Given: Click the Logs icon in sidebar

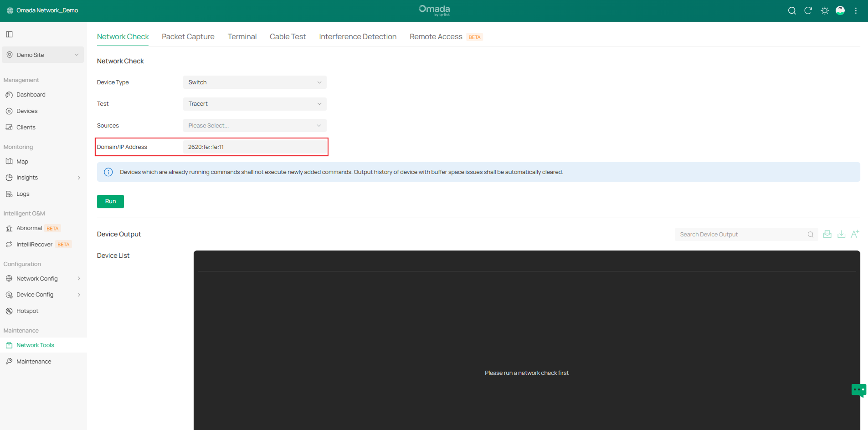Looking at the screenshot, I should click(x=9, y=194).
